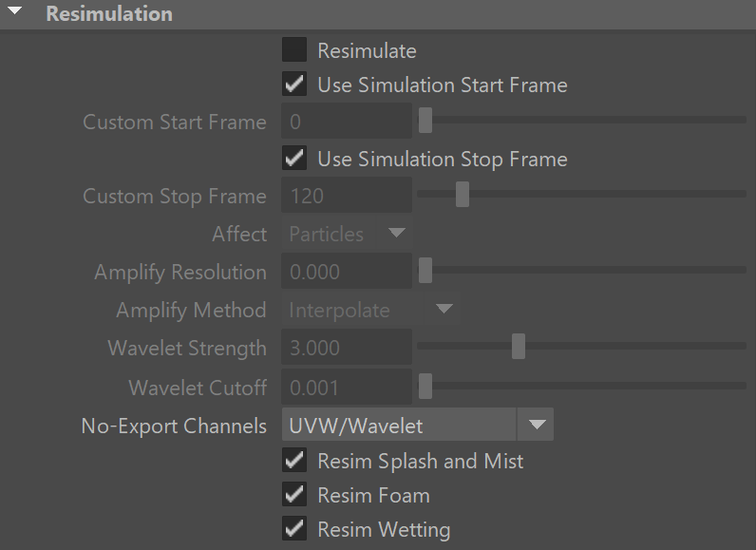
Task: Click the Custom Stop Frame slider handle
Action: tap(463, 195)
